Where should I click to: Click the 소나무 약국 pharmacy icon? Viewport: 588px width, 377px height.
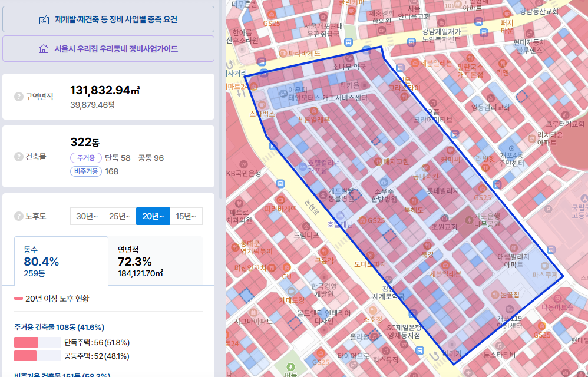click(349, 58)
